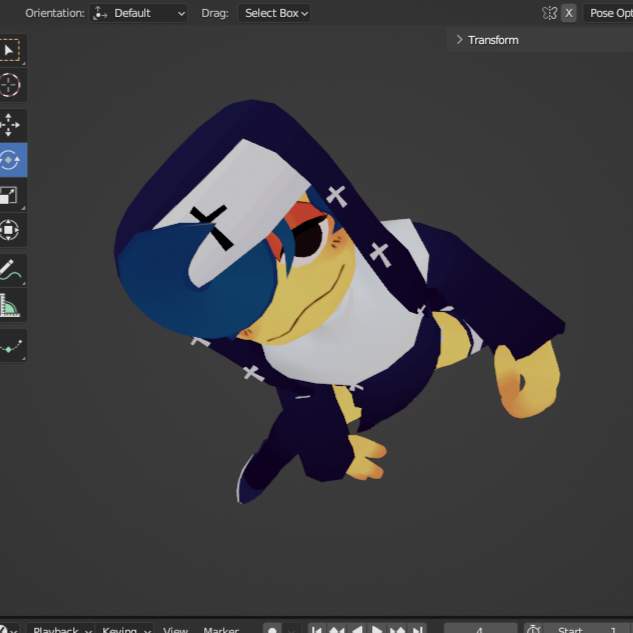Click the pose mirror butterfly icon
Viewport: 633px width, 633px height.
coord(549,13)
